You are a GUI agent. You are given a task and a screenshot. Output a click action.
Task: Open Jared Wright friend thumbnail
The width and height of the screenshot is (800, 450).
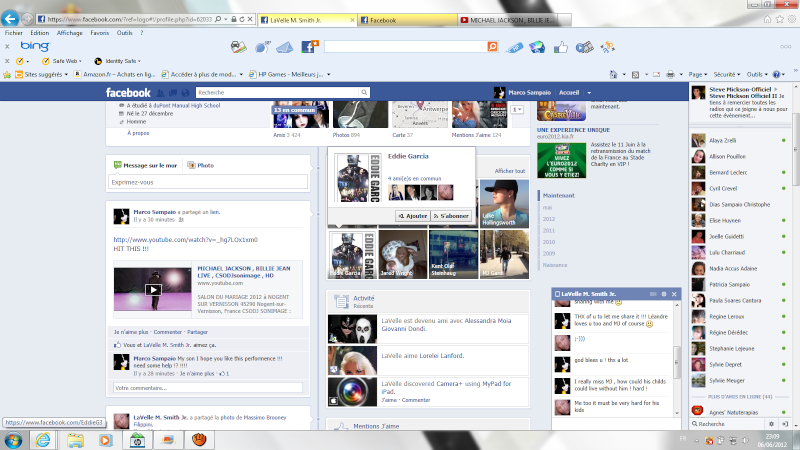pyautogui.click(x=403, y=254)
